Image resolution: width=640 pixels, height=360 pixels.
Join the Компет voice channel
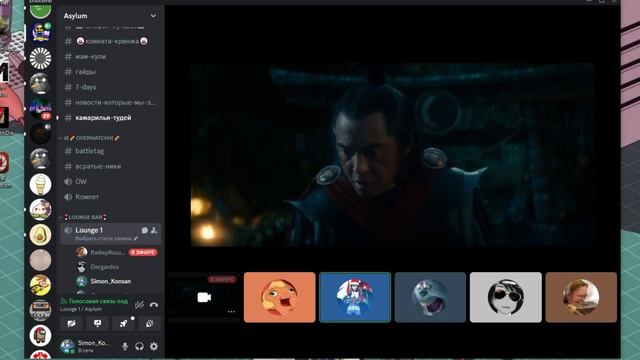coord(110,197)
